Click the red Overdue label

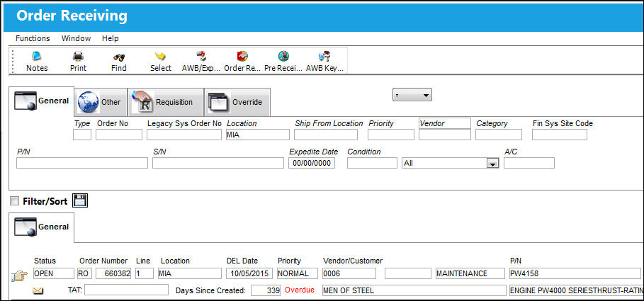point(300,290)
